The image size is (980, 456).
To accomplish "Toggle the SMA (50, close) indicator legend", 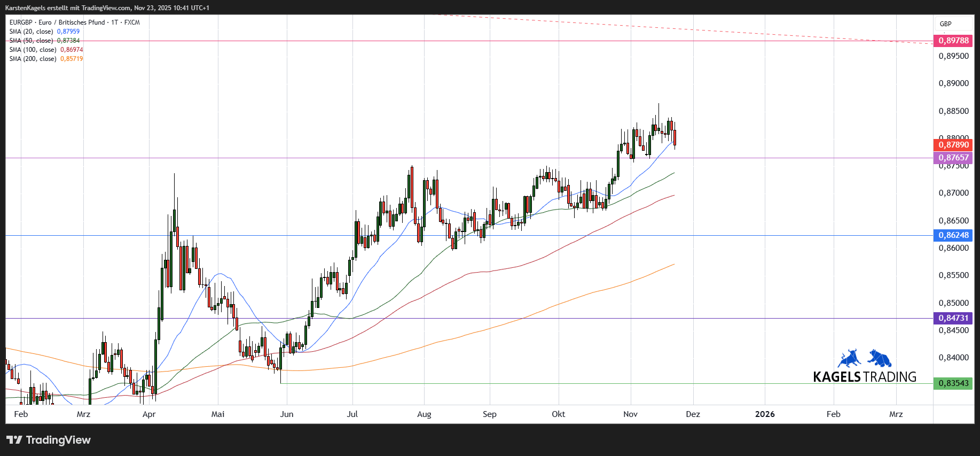I will (32, 41).
